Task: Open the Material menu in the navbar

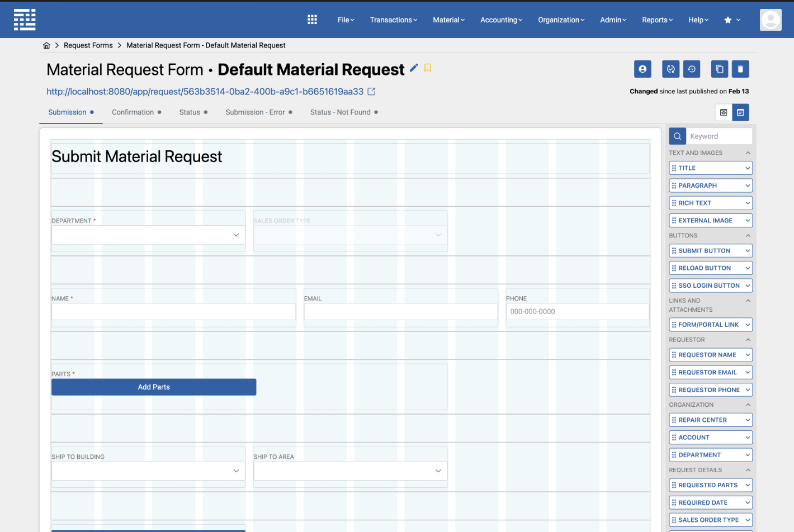Action: coord(448,20)
